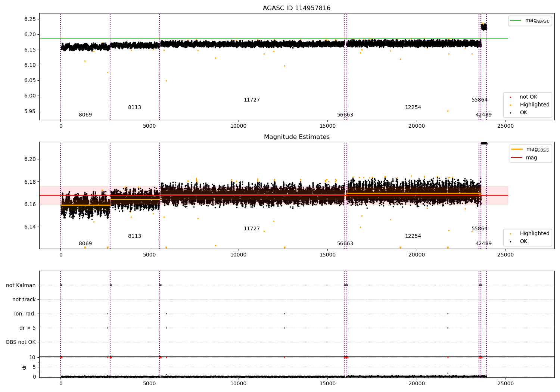Click the 'Magnitude Estimates' plot title
Image resolution: width=560 pixels, height=392 pixels.
click(296, 137)
